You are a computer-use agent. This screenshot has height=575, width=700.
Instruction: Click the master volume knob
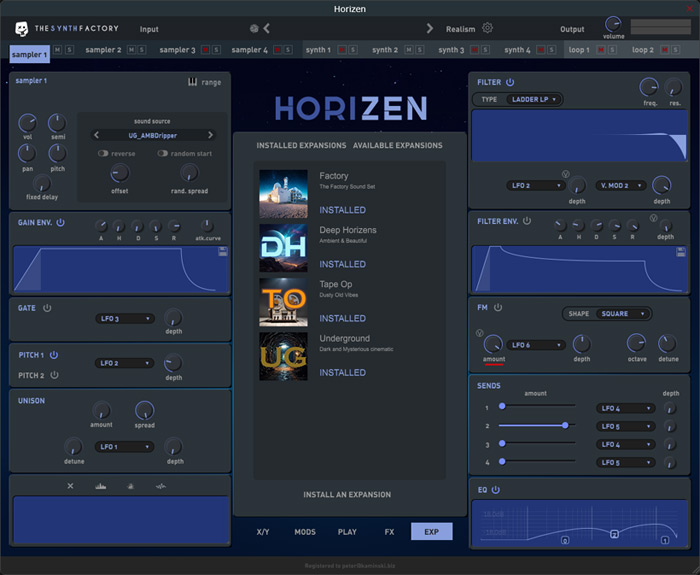coord(613,24)
